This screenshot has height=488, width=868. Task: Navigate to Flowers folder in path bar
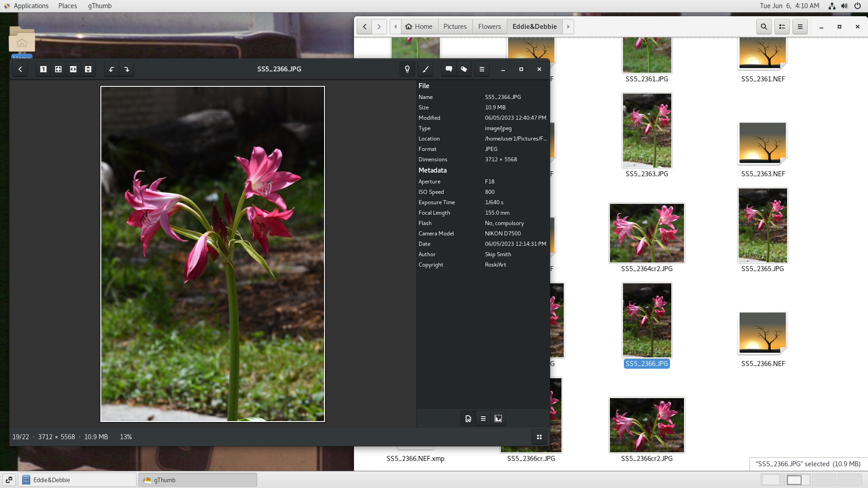(x=490, y=27)
